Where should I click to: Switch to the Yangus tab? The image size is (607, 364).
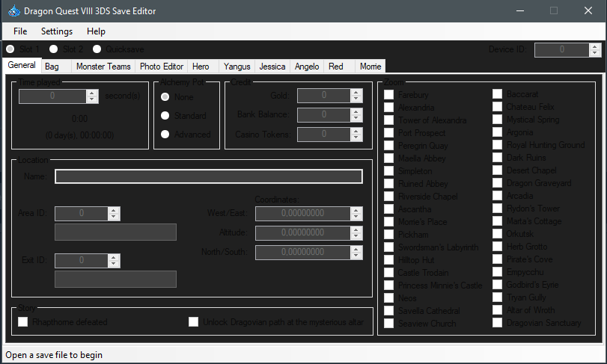pos(237,67)
